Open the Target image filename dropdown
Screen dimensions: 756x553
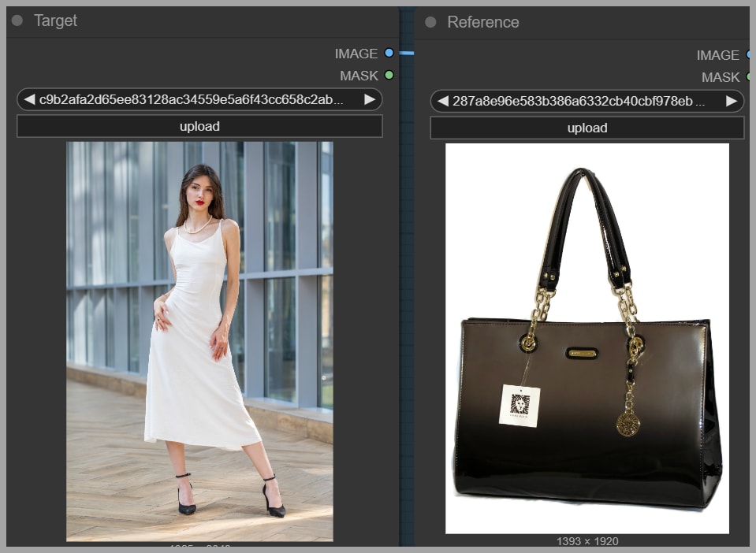pyautogui.click(x=199, y=99)
